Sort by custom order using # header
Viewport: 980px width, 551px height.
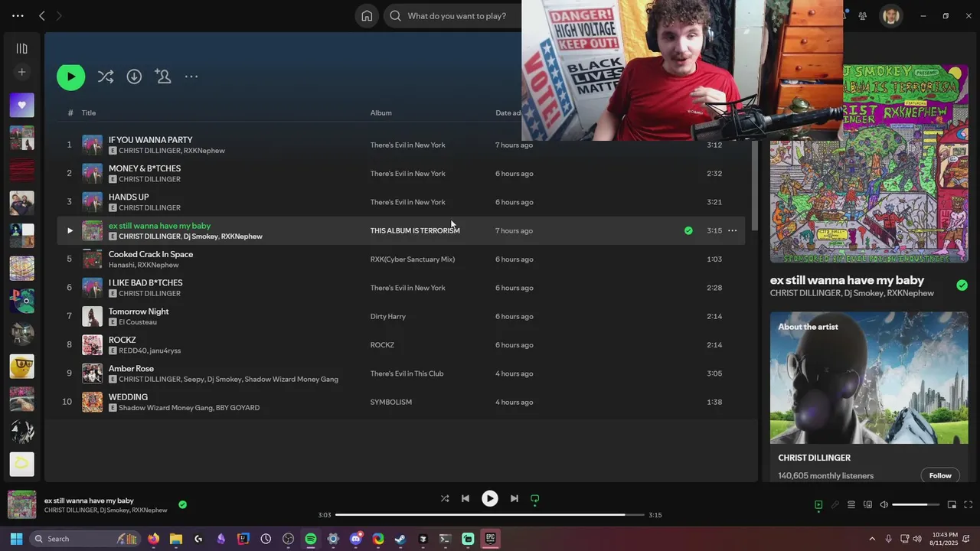70,112
